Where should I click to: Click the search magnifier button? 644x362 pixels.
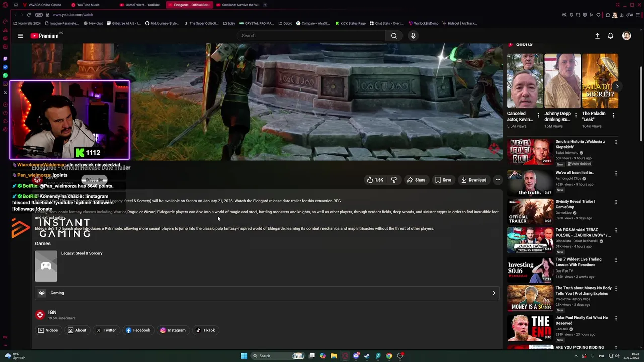pos(394,36)
